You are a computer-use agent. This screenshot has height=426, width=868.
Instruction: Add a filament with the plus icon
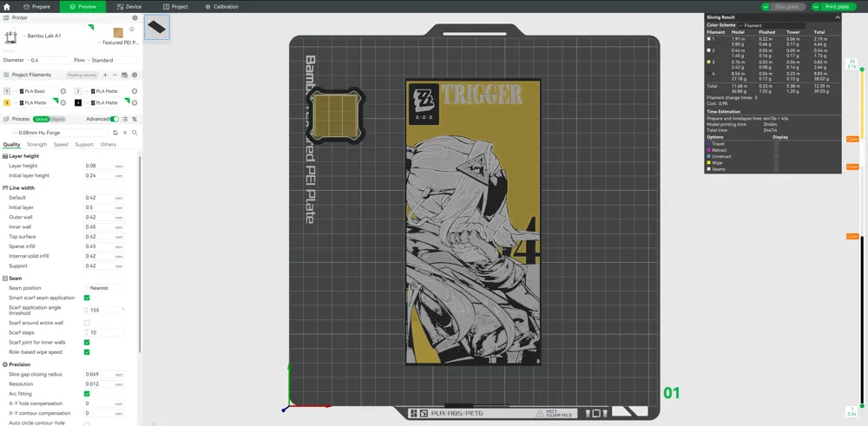[105, 75]
